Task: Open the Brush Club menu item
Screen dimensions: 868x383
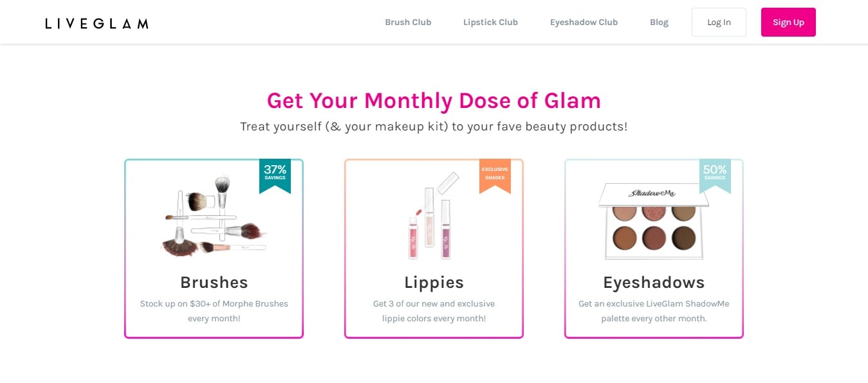Action: [408, 22]
